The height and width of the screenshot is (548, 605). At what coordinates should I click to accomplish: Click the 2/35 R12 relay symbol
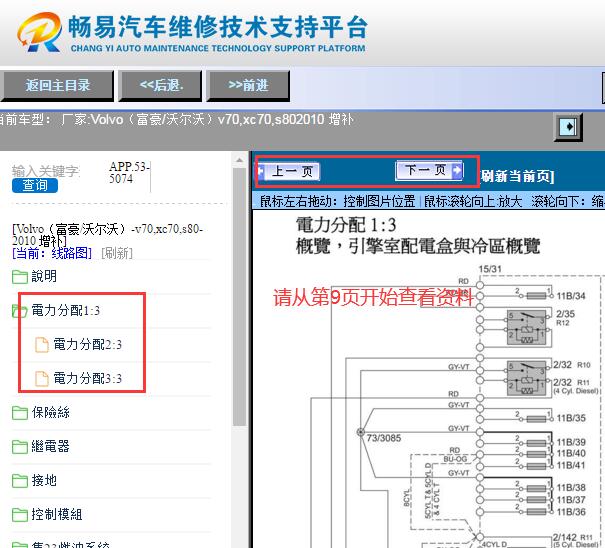tap(528, 328)
